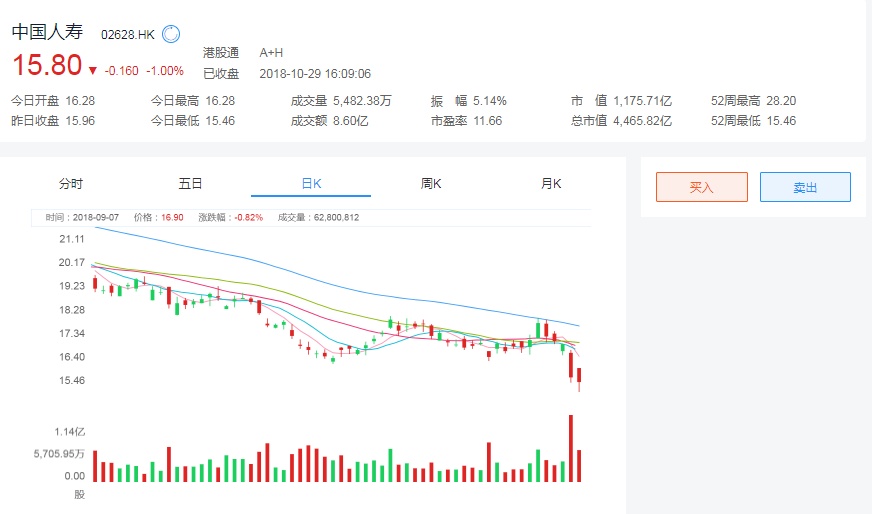Screen dimensions: 872x514
Task: Switch to the 五日 chart tab
Action: tap(190, 184)
